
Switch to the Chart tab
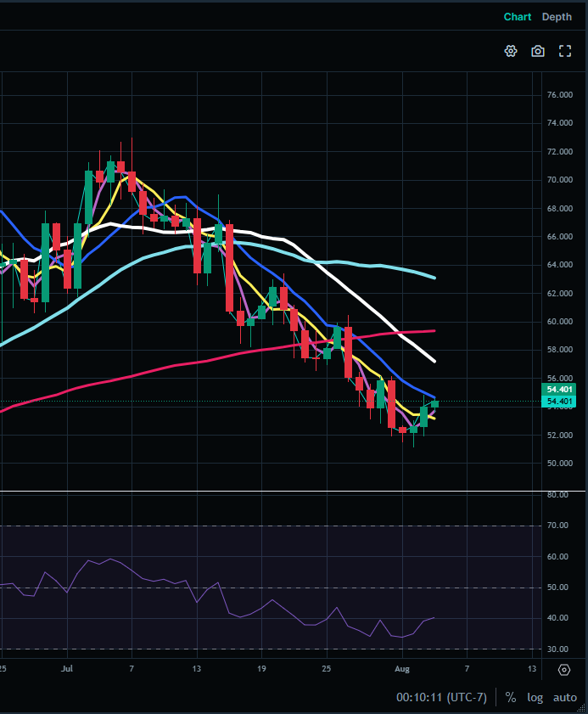[518, 17]
